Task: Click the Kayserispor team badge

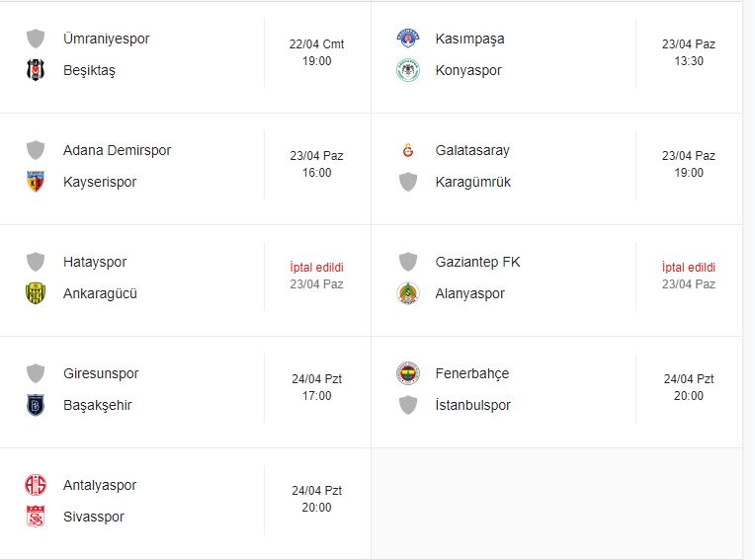Action: point(36,182)
